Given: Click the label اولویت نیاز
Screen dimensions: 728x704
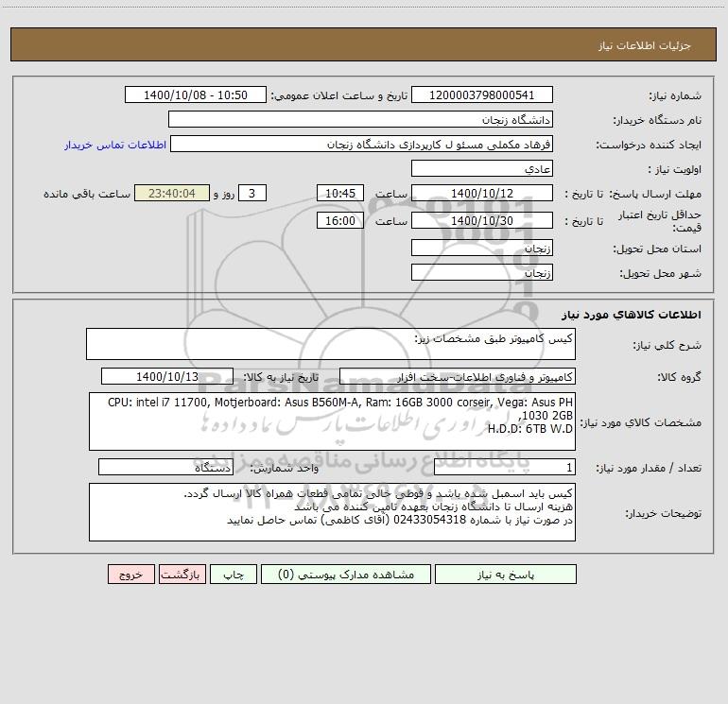Looking at the screenshot, I should coord(675,169).
